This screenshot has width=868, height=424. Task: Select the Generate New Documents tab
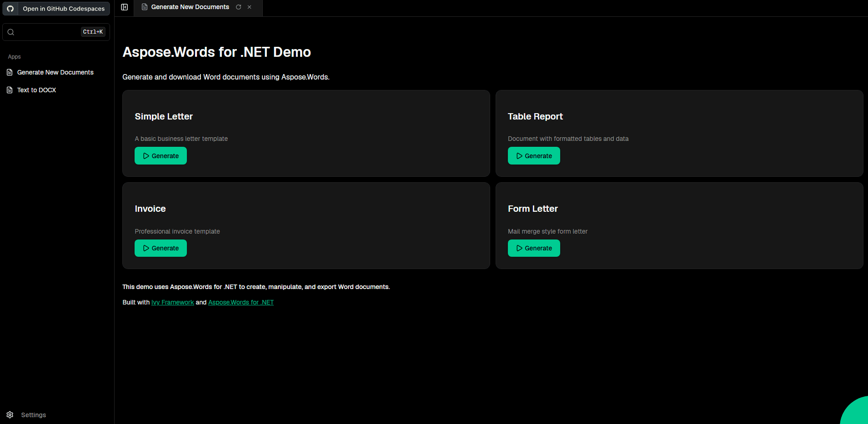(190, 7)
